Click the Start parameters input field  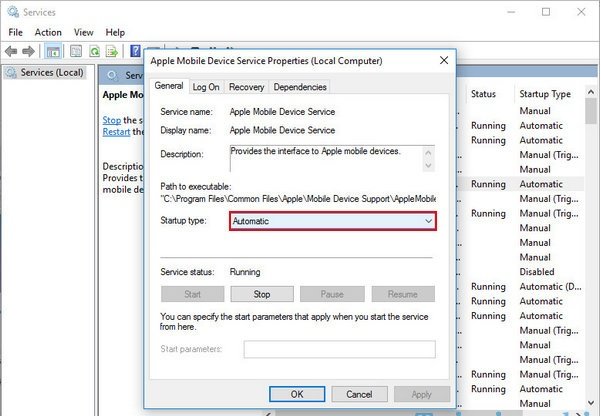340,349
